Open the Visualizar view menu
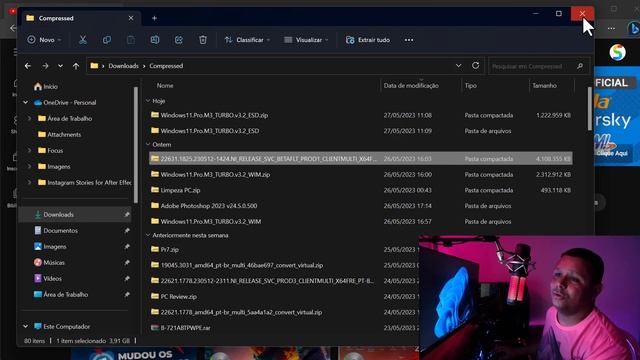Screen dimensions: 640x360 point(306,40)
